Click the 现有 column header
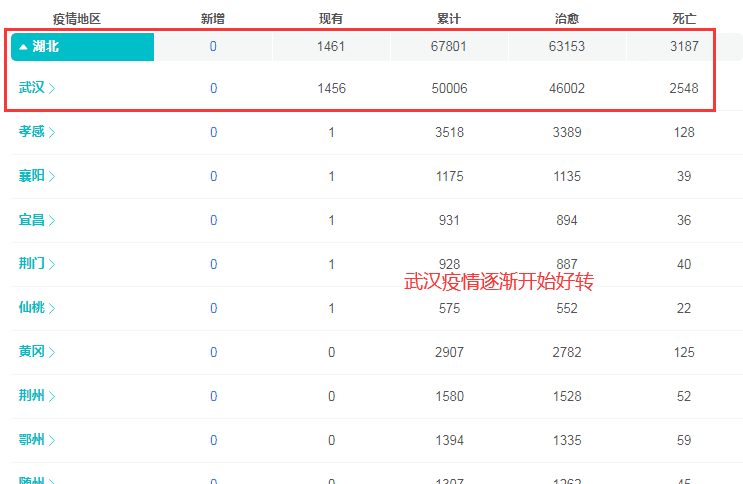 331,19
